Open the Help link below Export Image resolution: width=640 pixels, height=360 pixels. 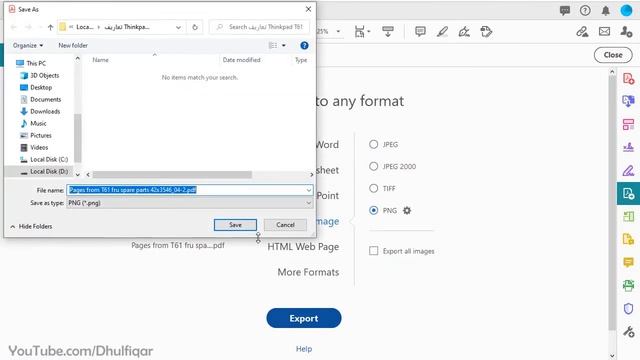(304, 349)
